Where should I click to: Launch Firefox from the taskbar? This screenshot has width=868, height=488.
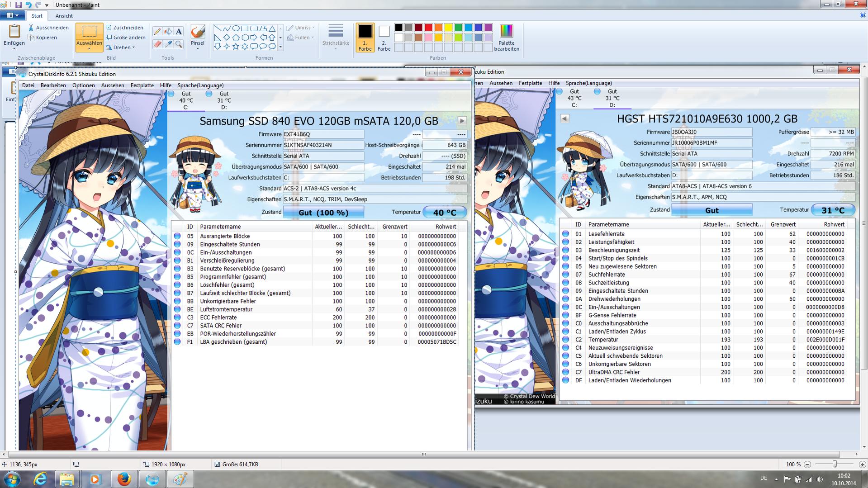coord(124,479)
